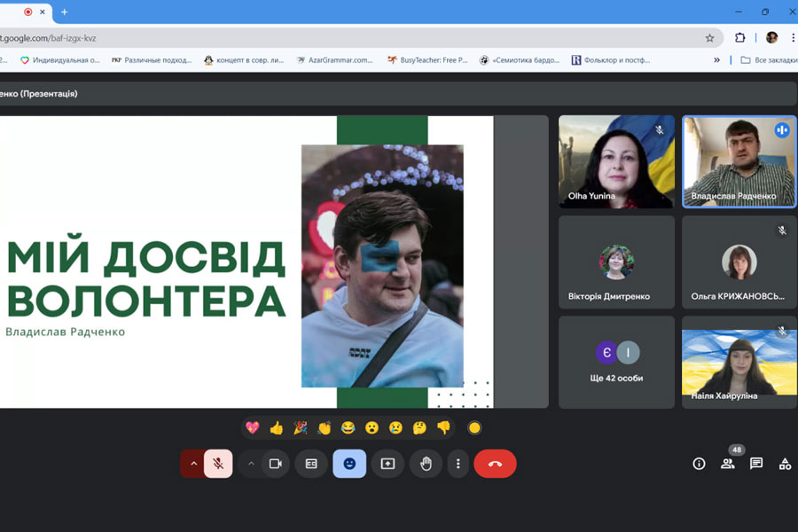Select Olha Yunina video tile
This screenshot has height=532, width=798.
pyautogui.click(x=617, y=161)
